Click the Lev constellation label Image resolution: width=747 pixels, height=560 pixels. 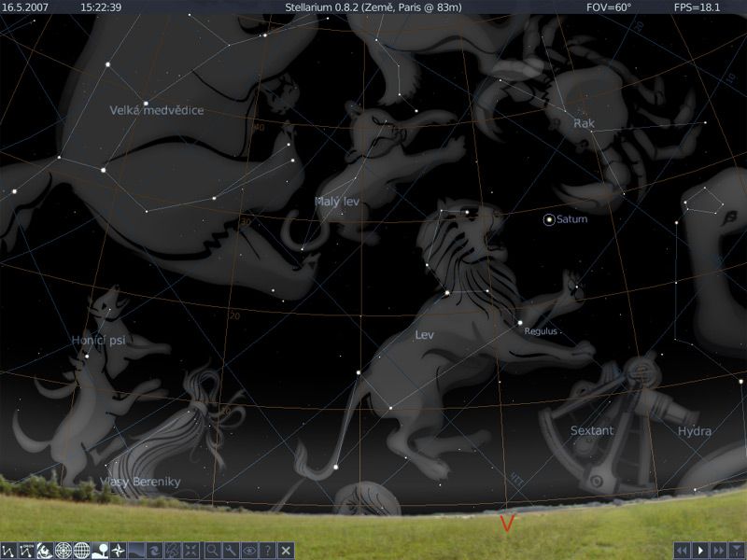424,335
